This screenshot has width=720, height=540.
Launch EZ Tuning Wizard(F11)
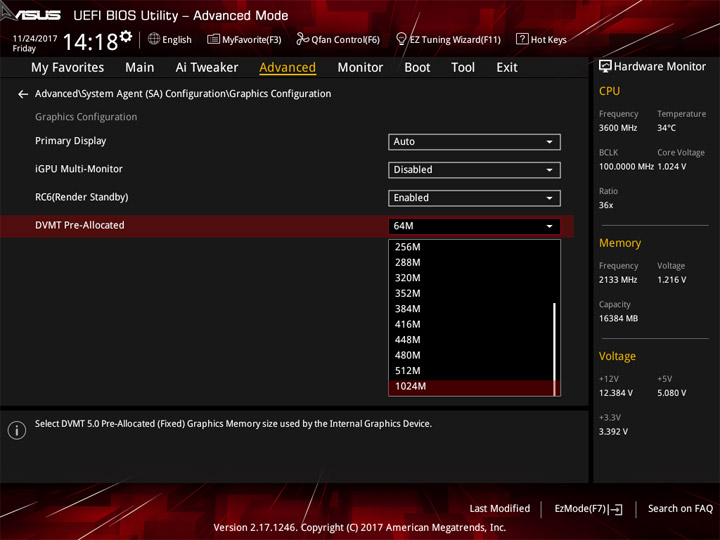448,39
